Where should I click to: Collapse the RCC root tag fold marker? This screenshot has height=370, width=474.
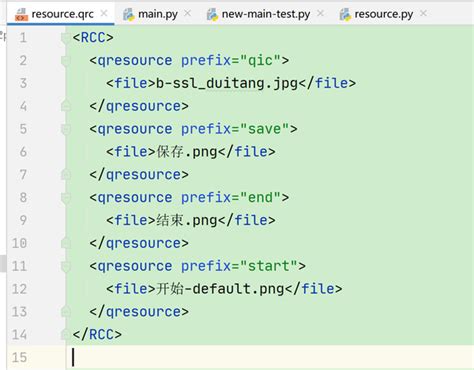[x=66, y=38]
